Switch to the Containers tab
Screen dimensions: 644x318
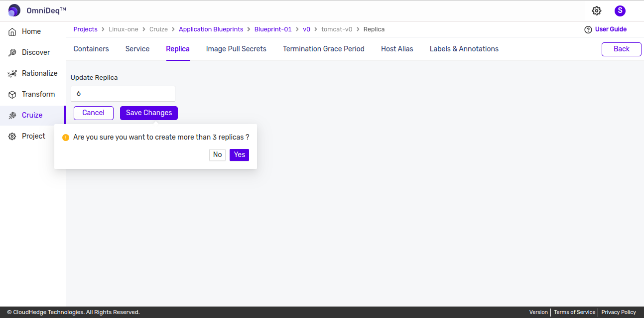[x=91, y=49]
